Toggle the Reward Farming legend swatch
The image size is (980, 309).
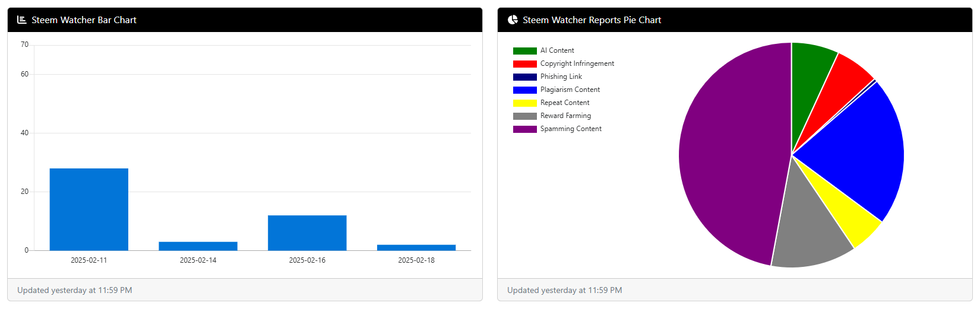point(524,116)
